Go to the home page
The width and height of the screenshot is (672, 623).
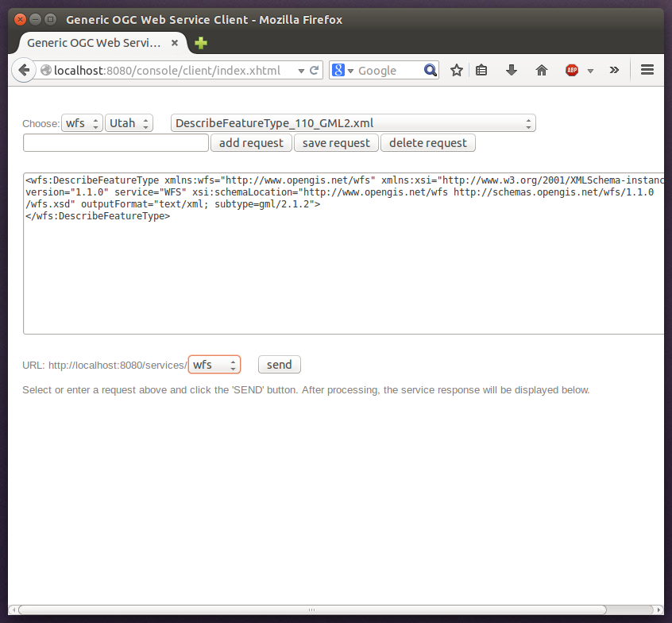[541, 70]
